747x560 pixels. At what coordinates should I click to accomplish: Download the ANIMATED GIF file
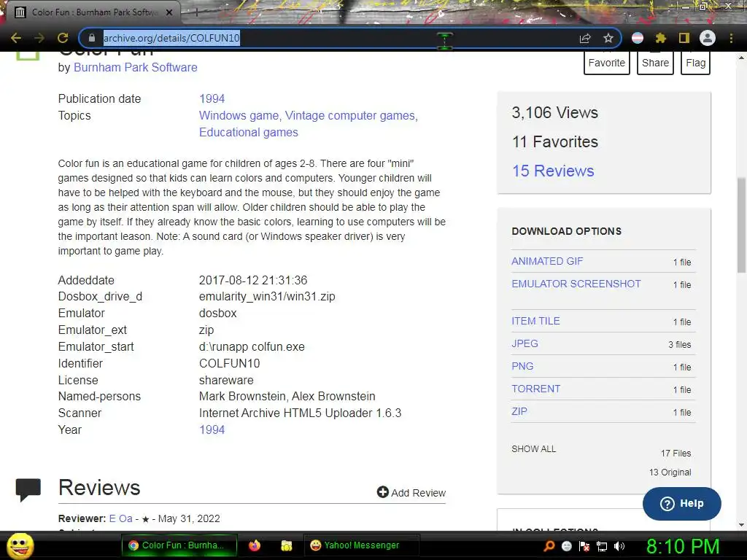click(547, 262)
